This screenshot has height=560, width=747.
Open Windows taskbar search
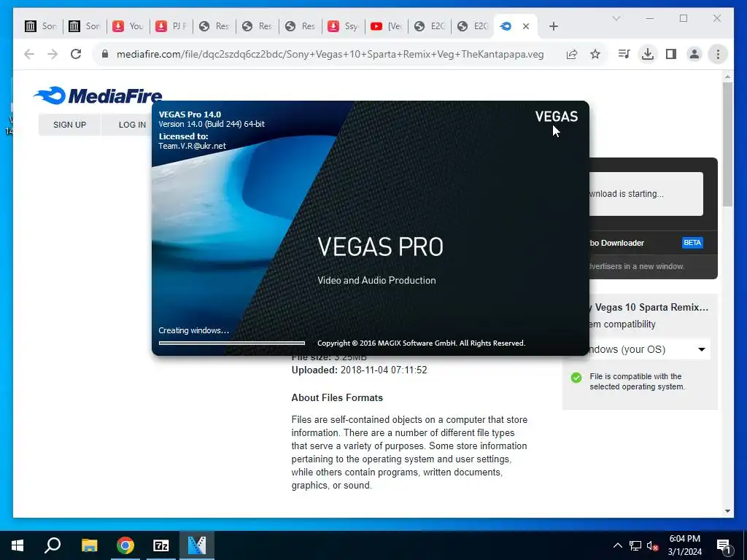click(x=53, y=545)
